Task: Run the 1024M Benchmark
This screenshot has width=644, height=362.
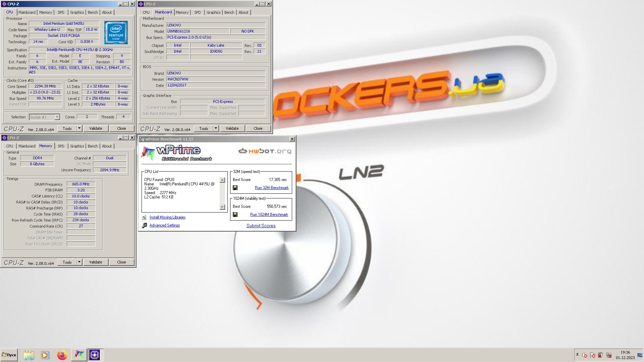Action: pyautogui.click(x=269, y=215)
